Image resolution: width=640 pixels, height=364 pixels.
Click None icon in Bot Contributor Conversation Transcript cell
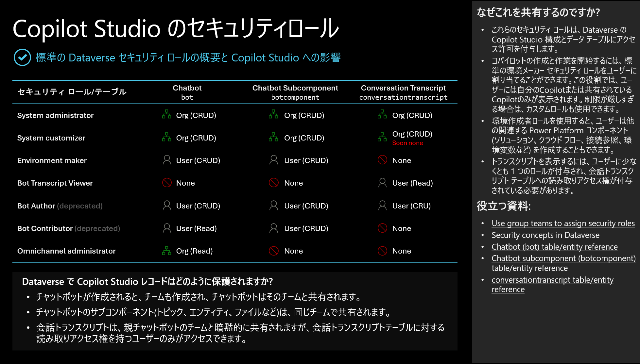point(382,228)
